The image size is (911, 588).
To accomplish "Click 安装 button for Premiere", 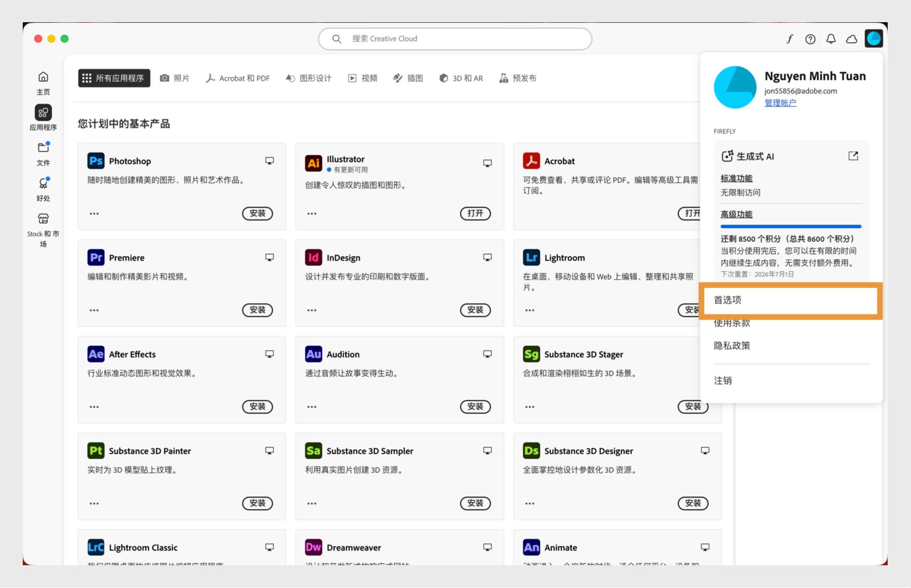I will click(258, 310).
